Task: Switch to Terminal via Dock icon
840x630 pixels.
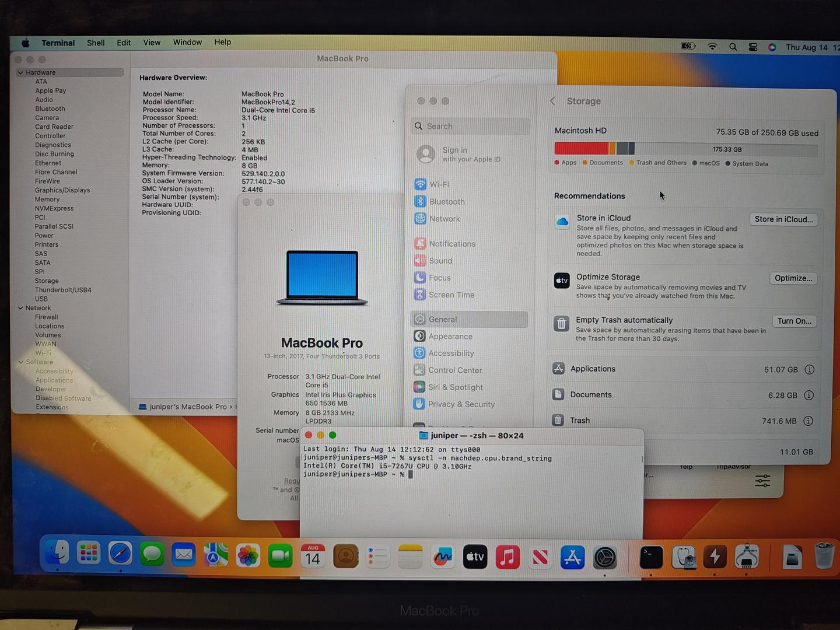Action: tap(650, 558)
